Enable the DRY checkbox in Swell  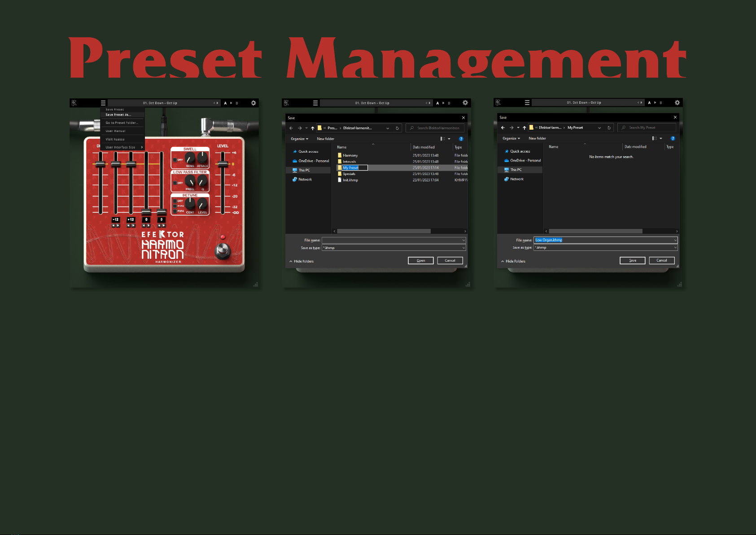coord(175,160)
